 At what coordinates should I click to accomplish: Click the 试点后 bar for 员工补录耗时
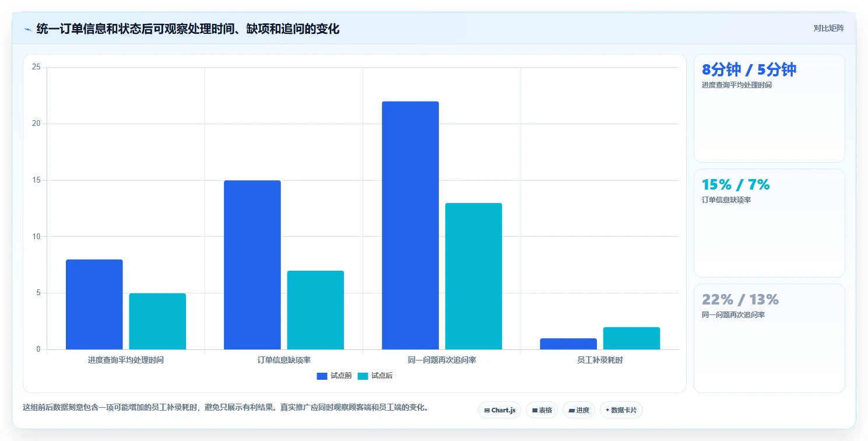(631, 338)
